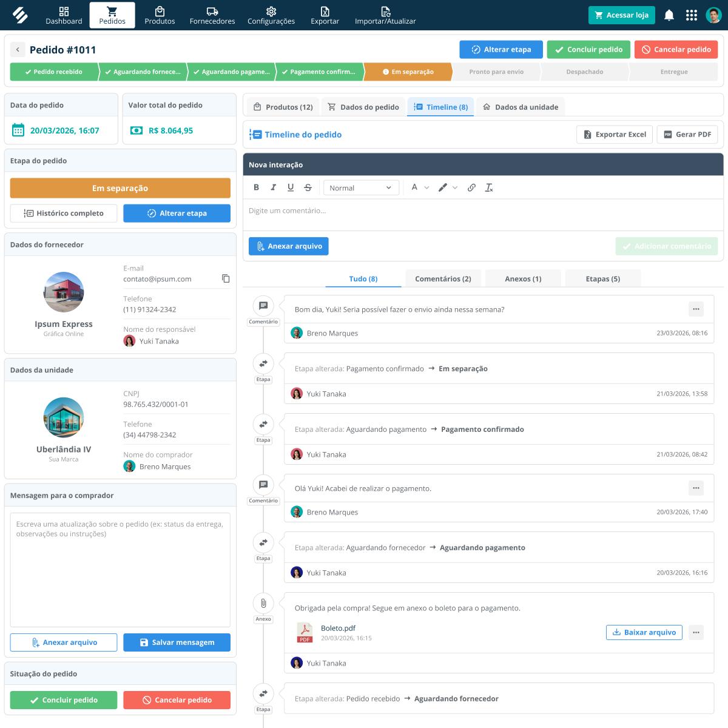Switch to the Produtos (12) tab
The width and height of the screenshot is (728, 728).
click(283, 107)
